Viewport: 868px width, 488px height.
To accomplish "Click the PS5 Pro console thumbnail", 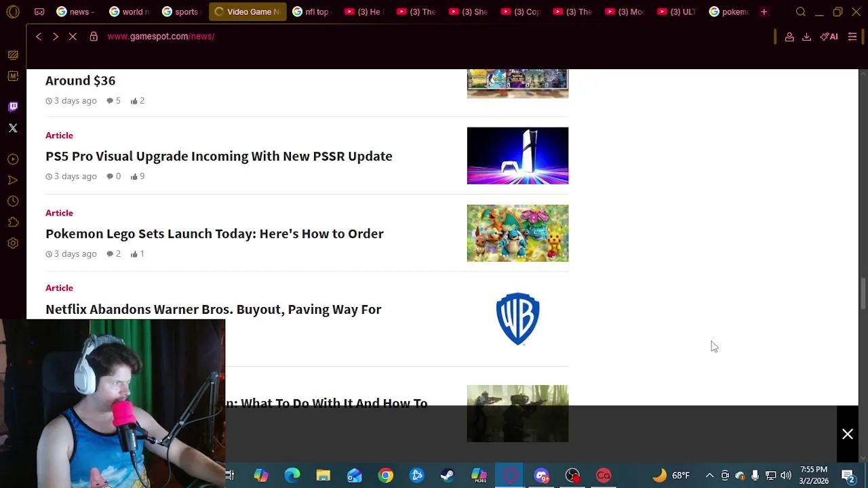I will [x=517, y=156].
